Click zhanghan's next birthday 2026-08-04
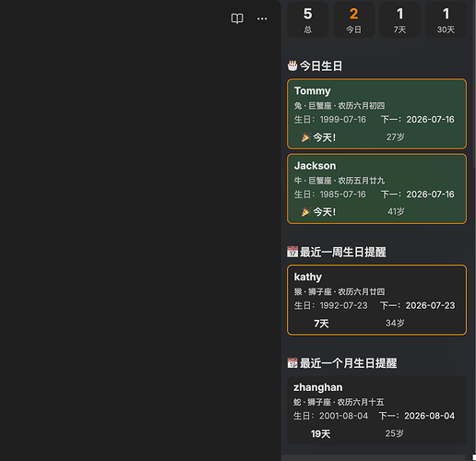This screenshot has height=461, width=476. coord(429,416)
